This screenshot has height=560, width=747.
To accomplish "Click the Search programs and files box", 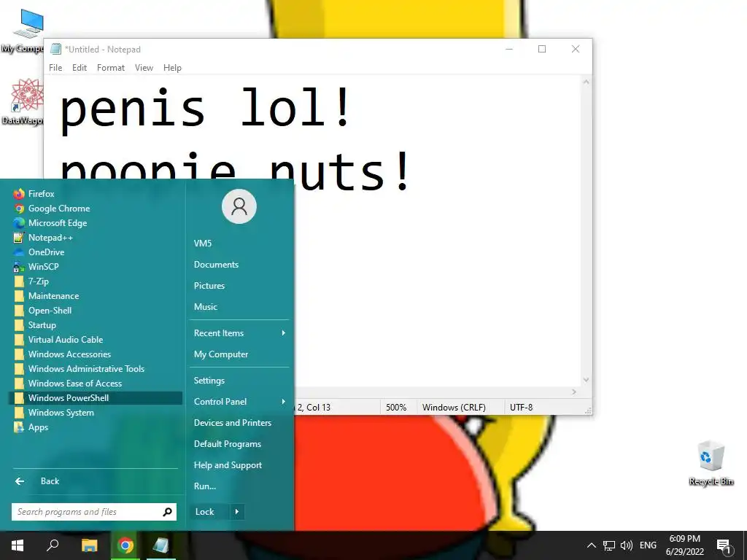I will coord(87,512).
